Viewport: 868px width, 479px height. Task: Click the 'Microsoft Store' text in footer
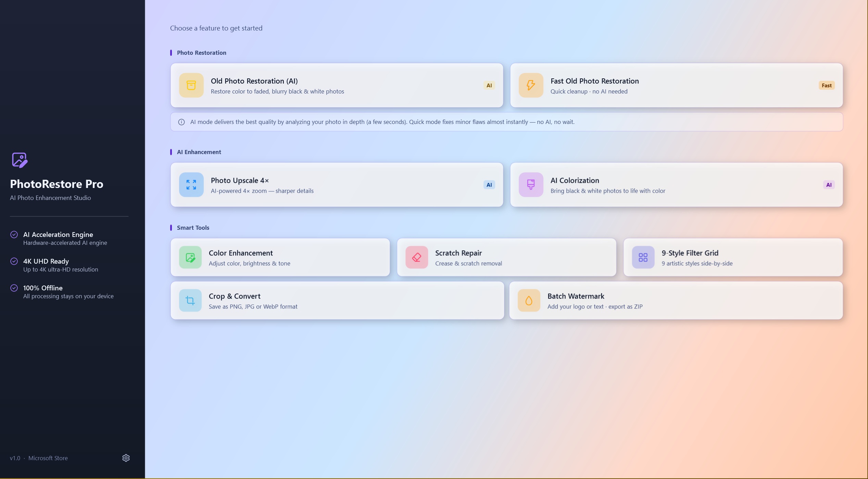(x=48, y=458)
